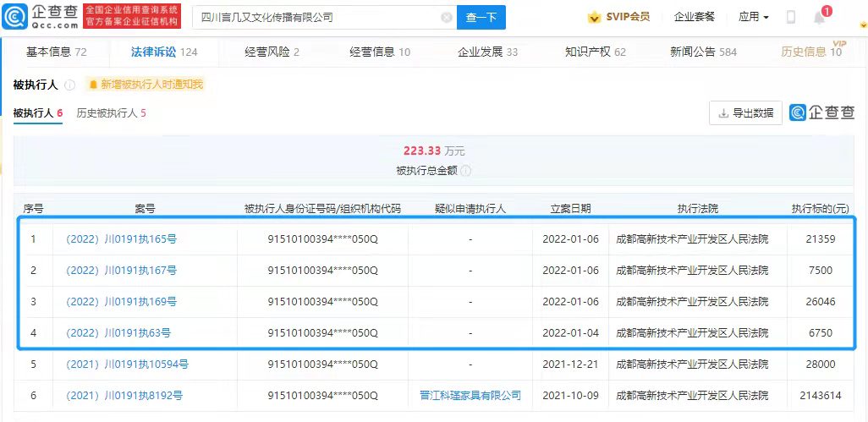This screenshot has height=422, width=868.
Task: Open case (2022)川0191执165号
Action: point(121,239)
